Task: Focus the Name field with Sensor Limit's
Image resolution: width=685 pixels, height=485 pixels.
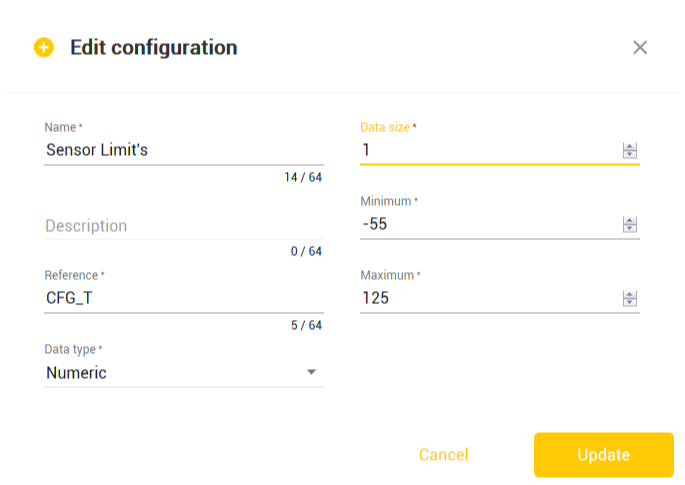Action: click(183, 150)
